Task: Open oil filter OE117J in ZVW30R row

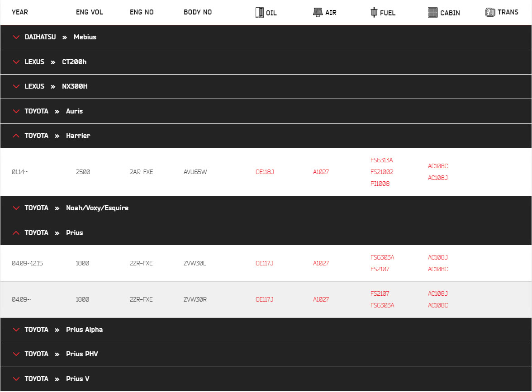Action: [x=265, y=299]
